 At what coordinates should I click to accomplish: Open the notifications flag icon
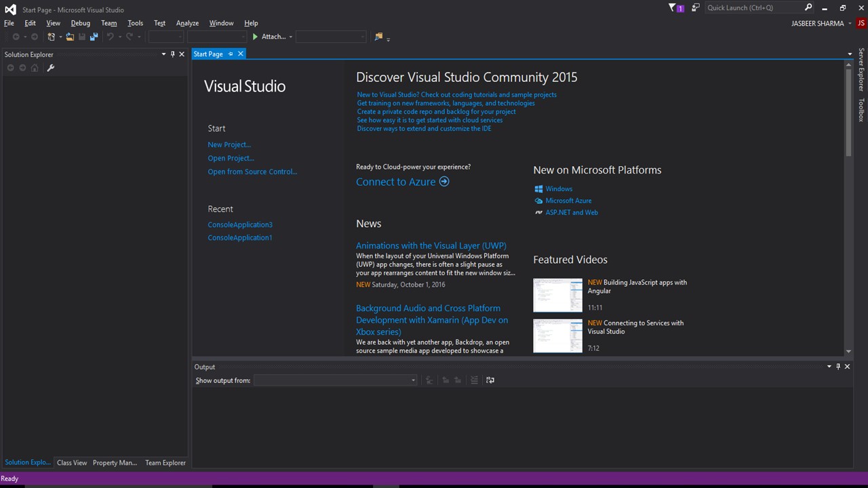[x=675, y=8]
